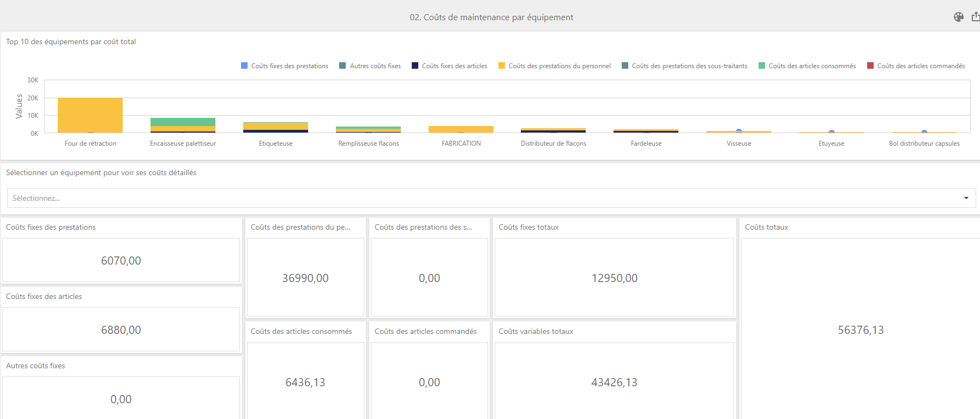This screenshot has width=980, height=419.
Task: Toggle legend swatch Coûts des articles commandés
Action: [x=870, y=65]
